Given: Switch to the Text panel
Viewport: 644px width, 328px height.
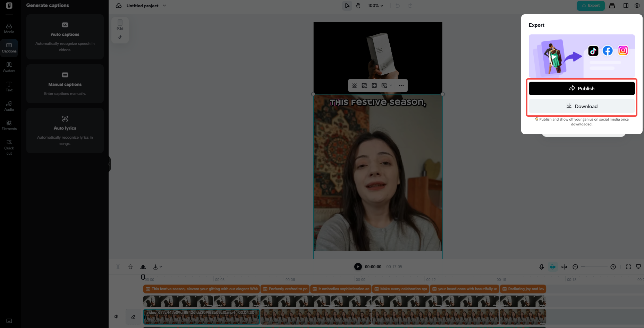Looking at the screenshot, I should pyautogui.click(x=9, y=86).
